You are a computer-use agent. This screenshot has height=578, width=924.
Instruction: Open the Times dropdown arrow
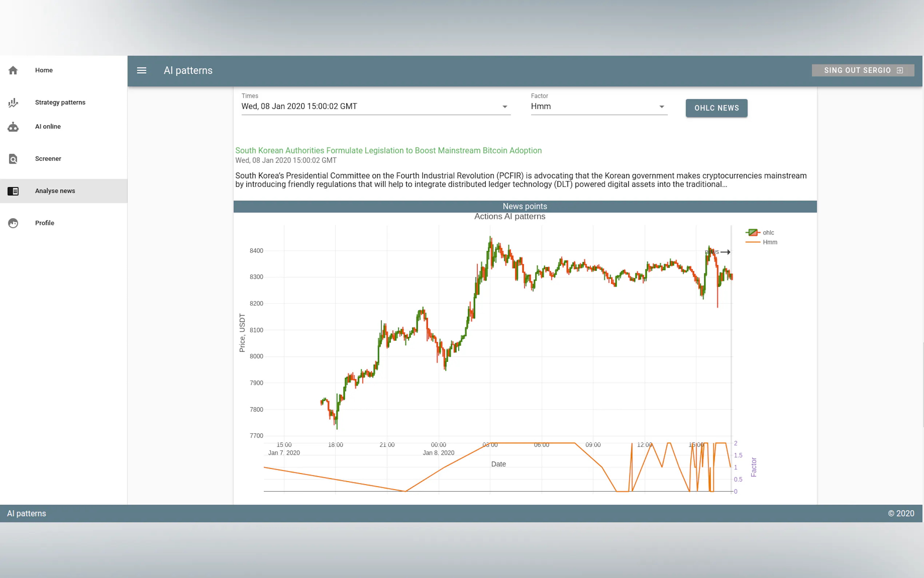(505, 107)
